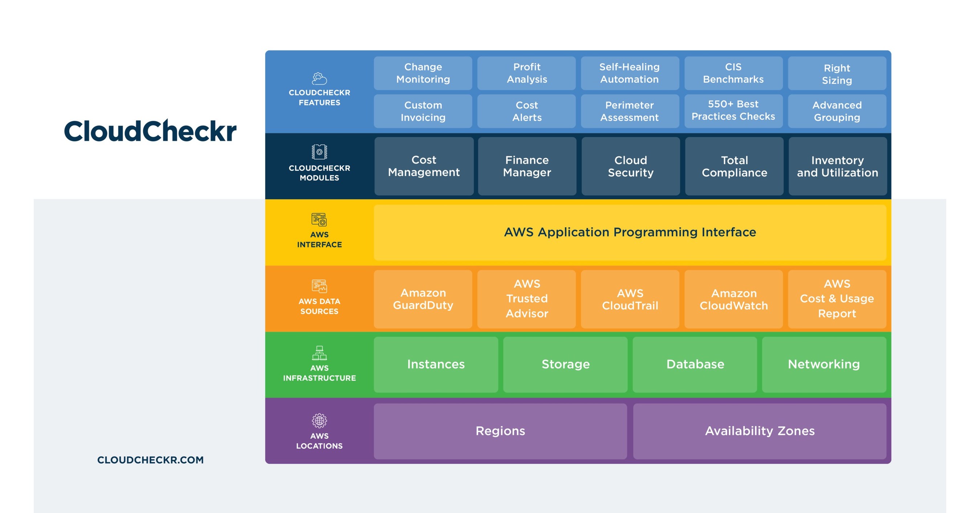Screen dimensions: 980x513
Task: Click the Custom Invoicing box
Action: pos(423,111)
